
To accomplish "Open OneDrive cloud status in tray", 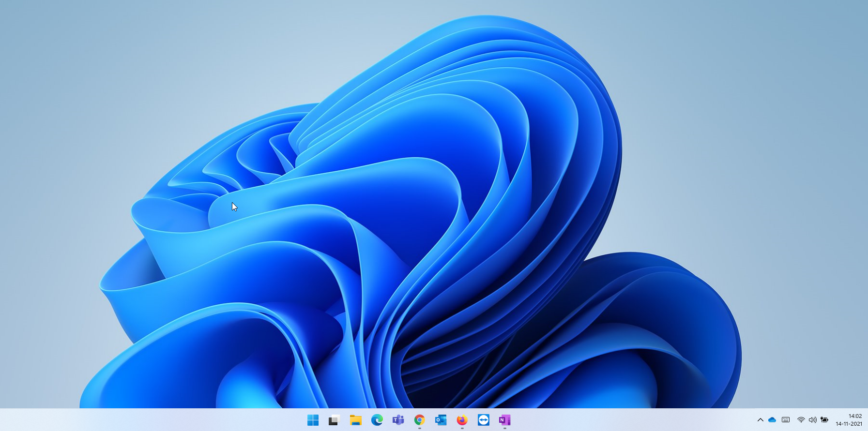I will 772,420.
